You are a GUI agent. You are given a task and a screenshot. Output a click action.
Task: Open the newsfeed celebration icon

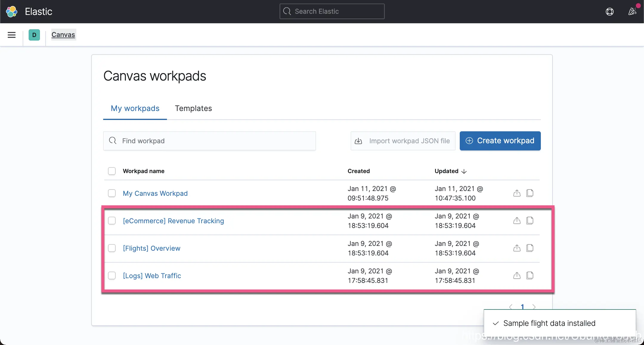632,12
